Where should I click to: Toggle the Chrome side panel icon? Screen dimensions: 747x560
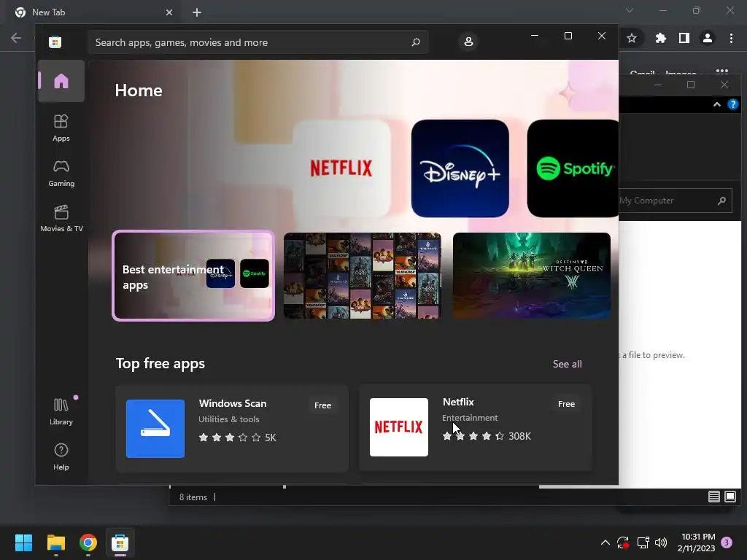[684, 38]
